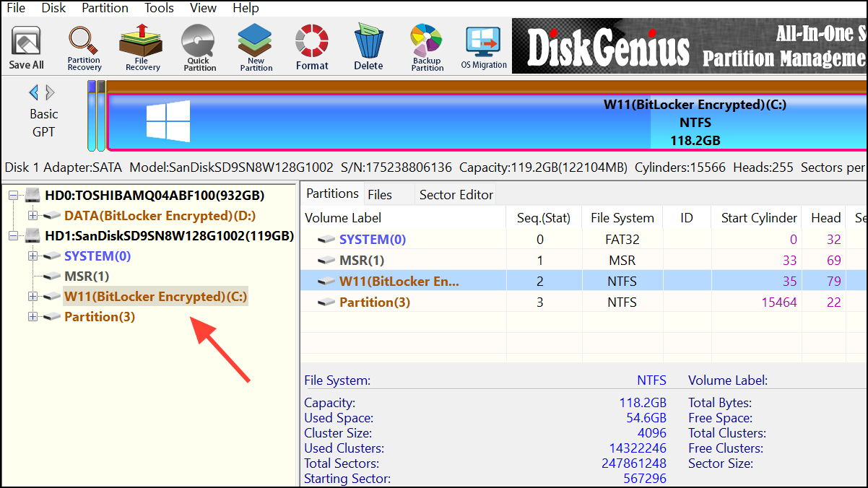Click Partition(3) label in partitions table
This screenshot has width=868, height=488.
[375, 302]
